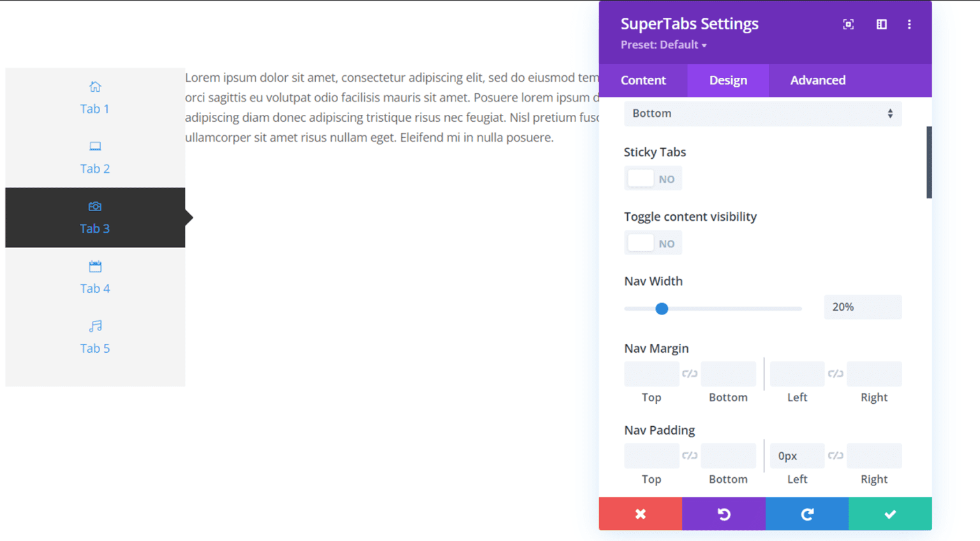This screenshot has height=541, width=980.
Task: Open the Advanced tab
Action: click(817, 80)
